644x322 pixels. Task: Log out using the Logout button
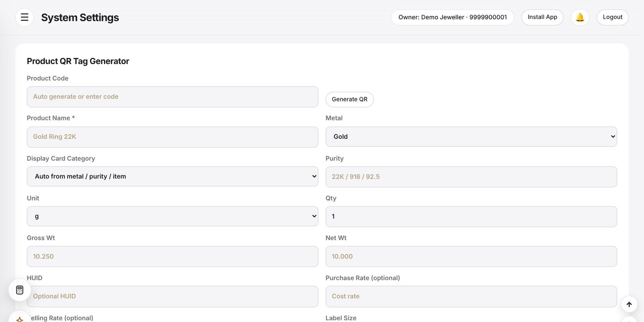[x=613, y=17]
